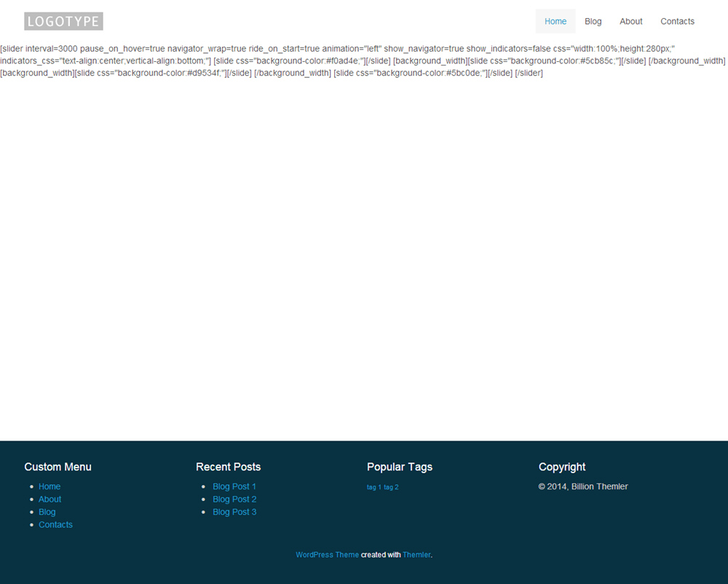Viewport: 728px width, 584px height.
Task: Select Home in the top navigation
Action: [555, 21]
